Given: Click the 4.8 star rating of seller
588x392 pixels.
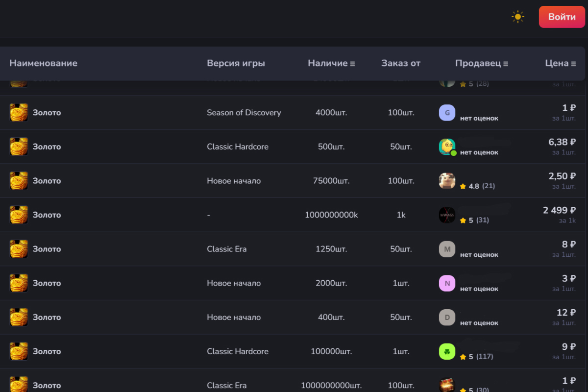Looking at the screenshot, I should pos(469,186).
